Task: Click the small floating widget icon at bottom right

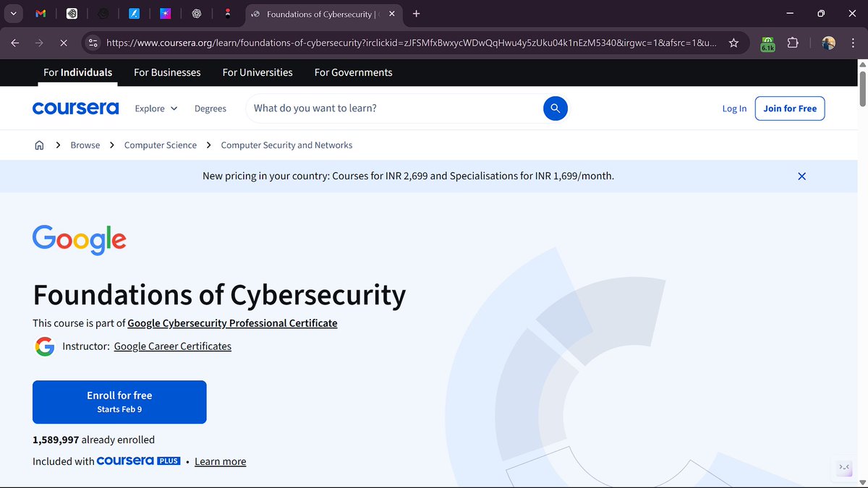Action: 844,468
